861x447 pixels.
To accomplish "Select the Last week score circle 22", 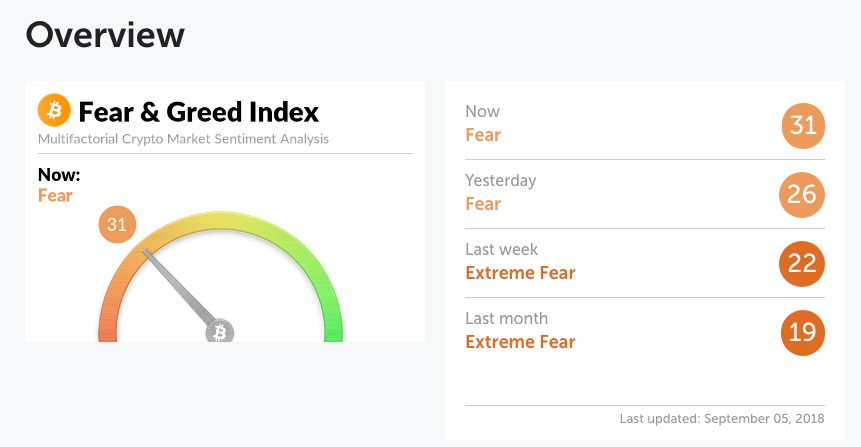I will pos(802,264).
